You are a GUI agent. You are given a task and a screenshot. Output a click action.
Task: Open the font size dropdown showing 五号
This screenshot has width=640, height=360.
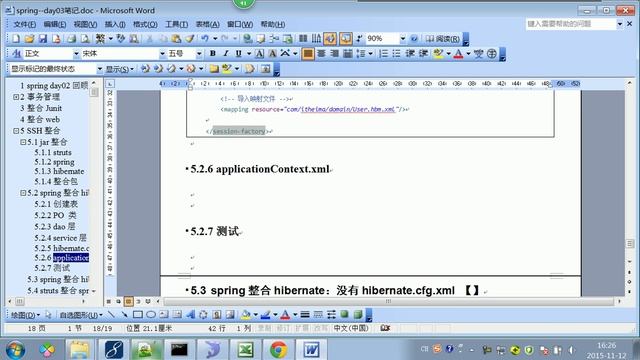point(199,53)
